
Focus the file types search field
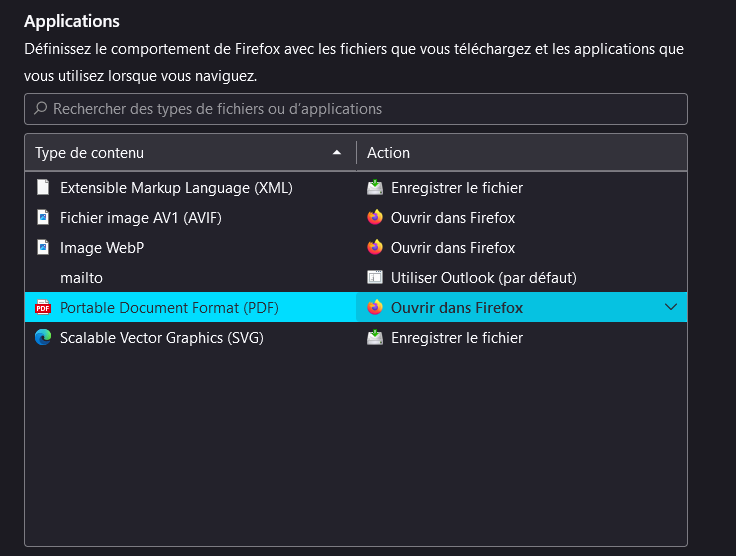click(360, 108)
